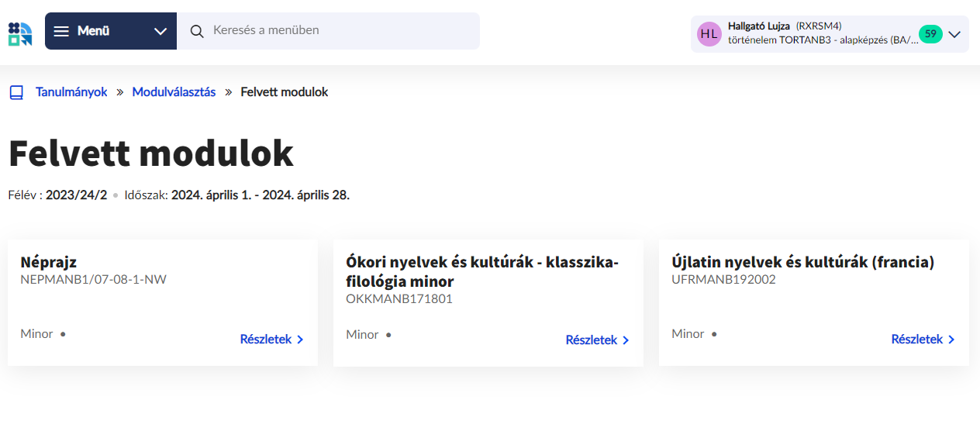Screen dimensions: 980x424
Task: Open the 59 notifications badge
Action: point(930,34)
